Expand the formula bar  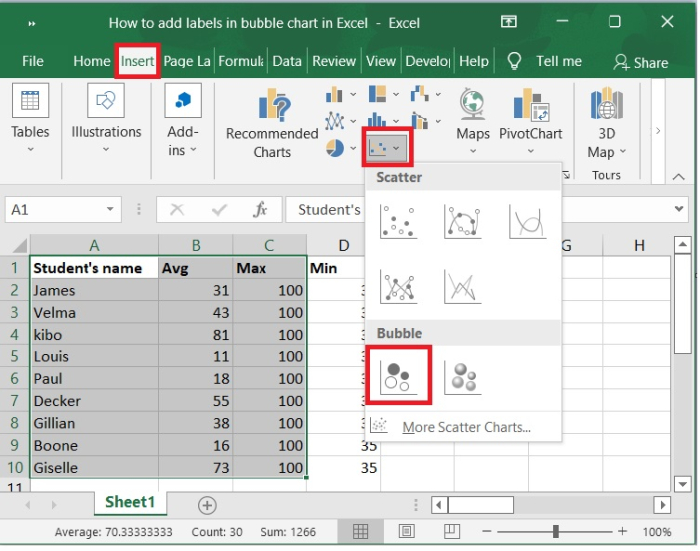tap(679, 209)
